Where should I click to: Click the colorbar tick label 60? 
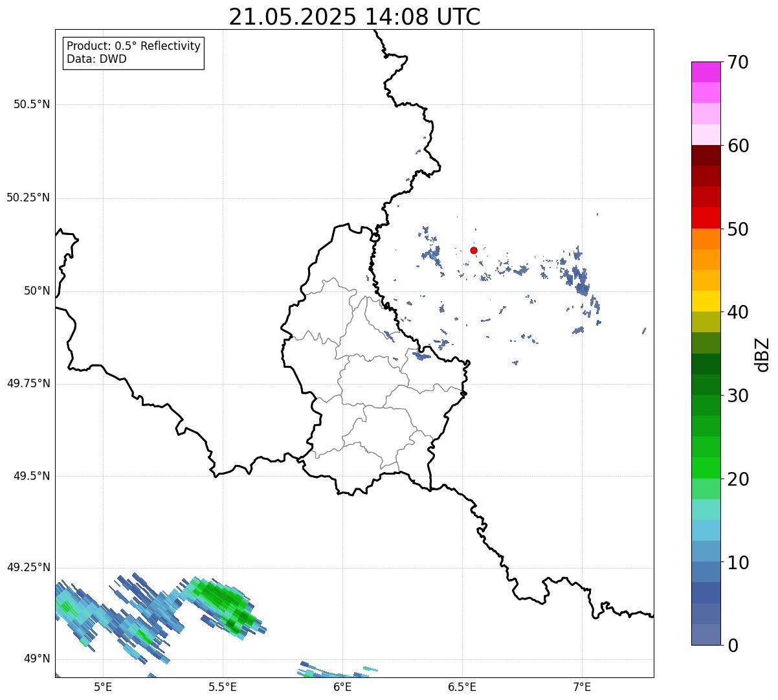738,146
